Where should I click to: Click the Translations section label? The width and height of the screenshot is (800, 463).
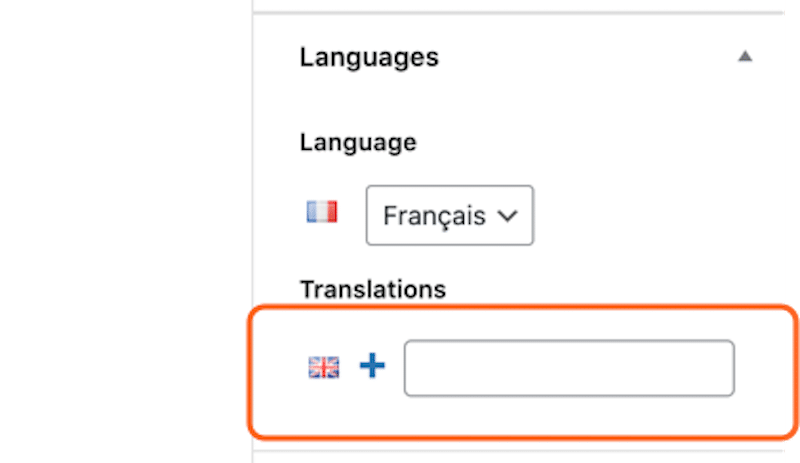point(373,289)
